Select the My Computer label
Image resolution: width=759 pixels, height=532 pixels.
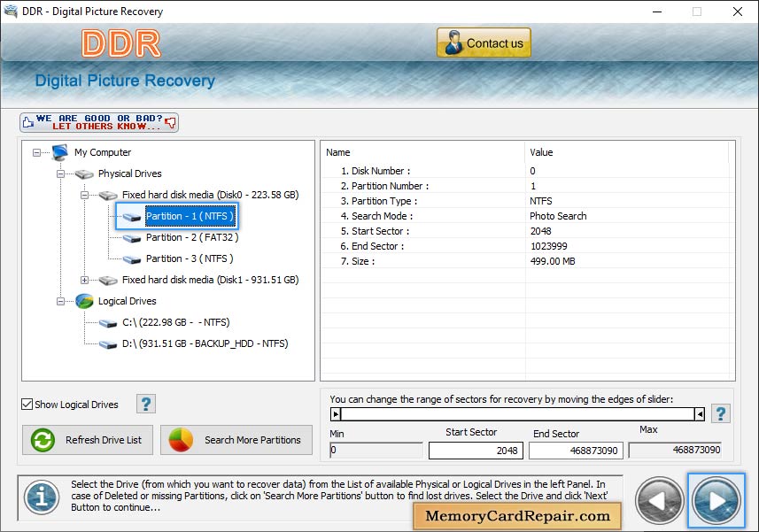pyautogui.click(x=103, y=152)
